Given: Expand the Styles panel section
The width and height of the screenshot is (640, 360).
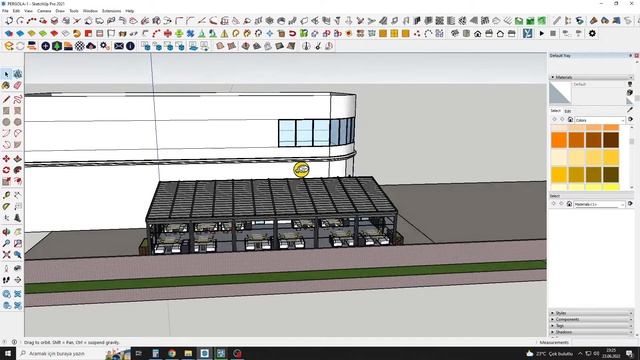Looking at the screenshot, I should 591,313.
